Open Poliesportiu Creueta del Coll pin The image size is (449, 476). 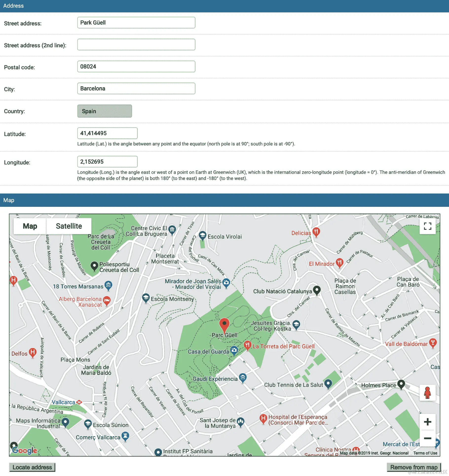tap(94, 266)
